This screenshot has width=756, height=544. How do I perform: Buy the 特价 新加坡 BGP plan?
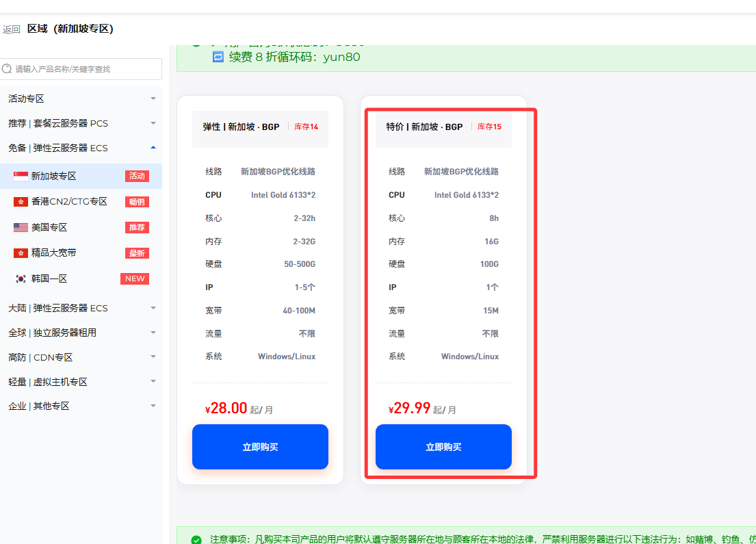(x=443, y=447)
